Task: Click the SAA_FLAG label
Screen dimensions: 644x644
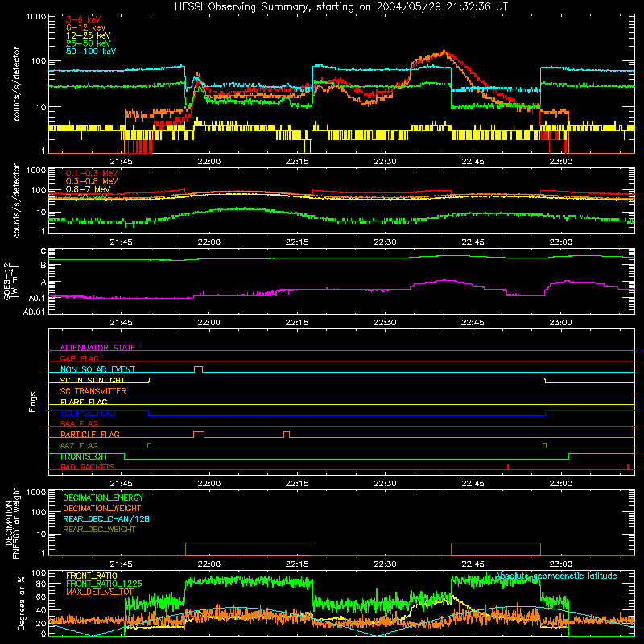Action: click(79, 423)
